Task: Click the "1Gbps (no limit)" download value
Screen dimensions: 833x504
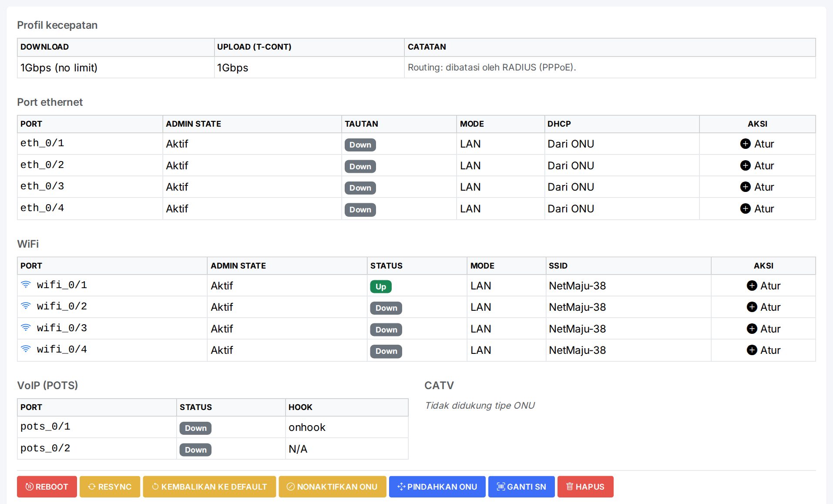Action: 59,67
